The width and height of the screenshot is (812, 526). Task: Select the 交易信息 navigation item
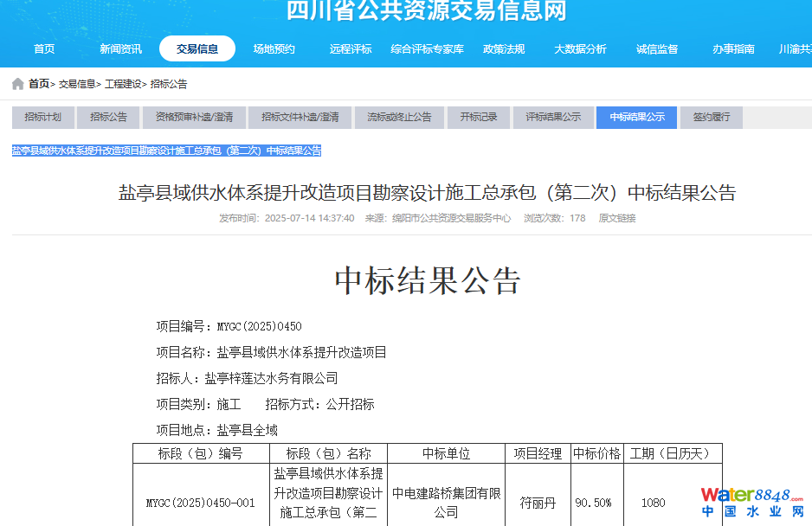(197, 49)
